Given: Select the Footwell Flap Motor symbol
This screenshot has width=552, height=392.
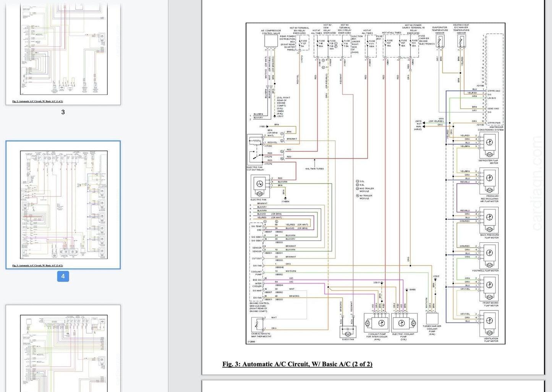Looking at the screenshot, I should point(489,255).
